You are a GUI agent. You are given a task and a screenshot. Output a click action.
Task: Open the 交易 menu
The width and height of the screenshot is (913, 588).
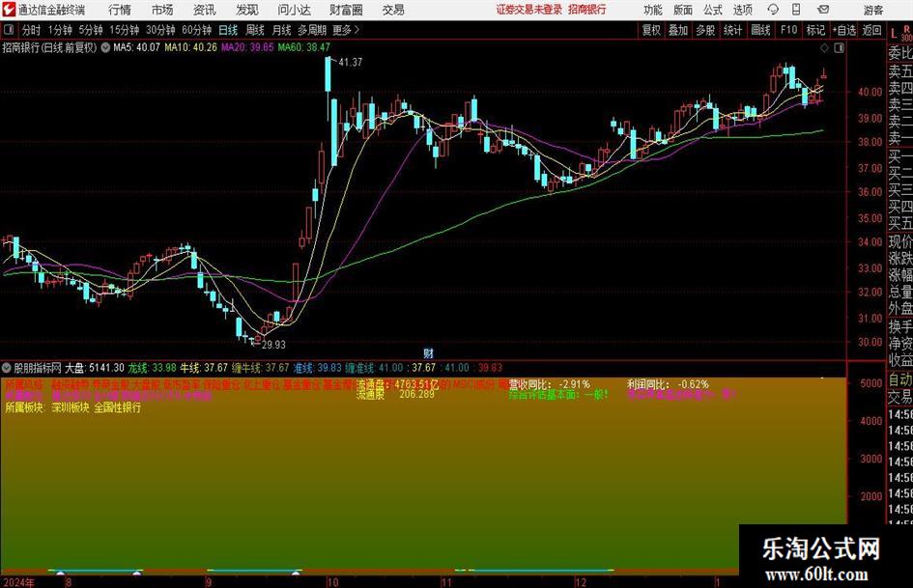393,10
